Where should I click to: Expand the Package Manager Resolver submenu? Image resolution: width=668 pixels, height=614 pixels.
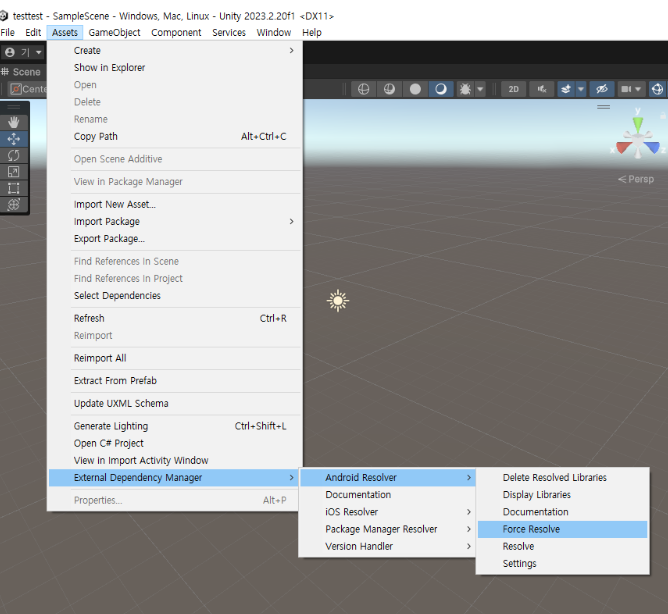[388, 529]
